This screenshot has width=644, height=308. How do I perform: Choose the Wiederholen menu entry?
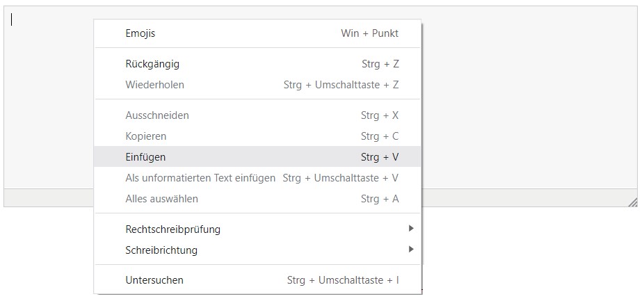154,85
